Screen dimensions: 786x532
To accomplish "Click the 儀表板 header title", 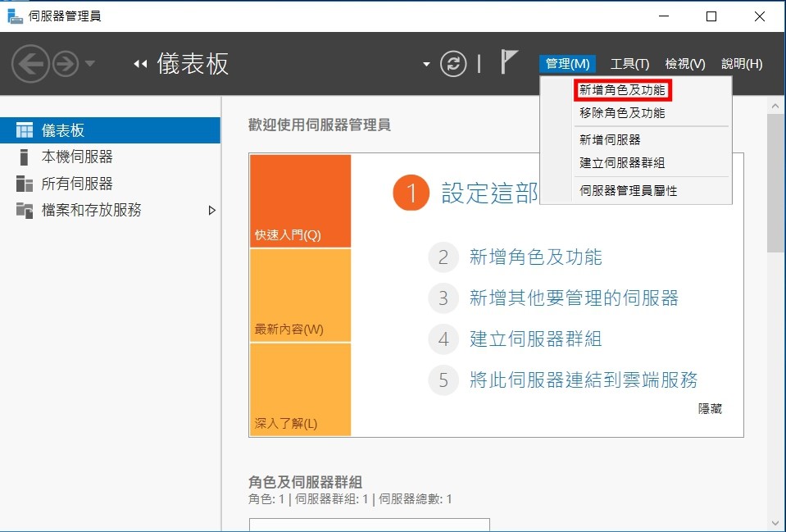I will 193,64.
